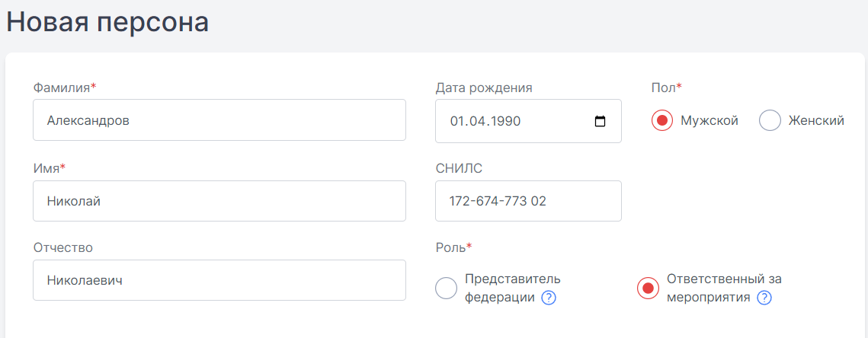Click into the Имя field with Николай
Image resolution: width=868 pixels, height=338 pixels.
click(x=219, y=201)
